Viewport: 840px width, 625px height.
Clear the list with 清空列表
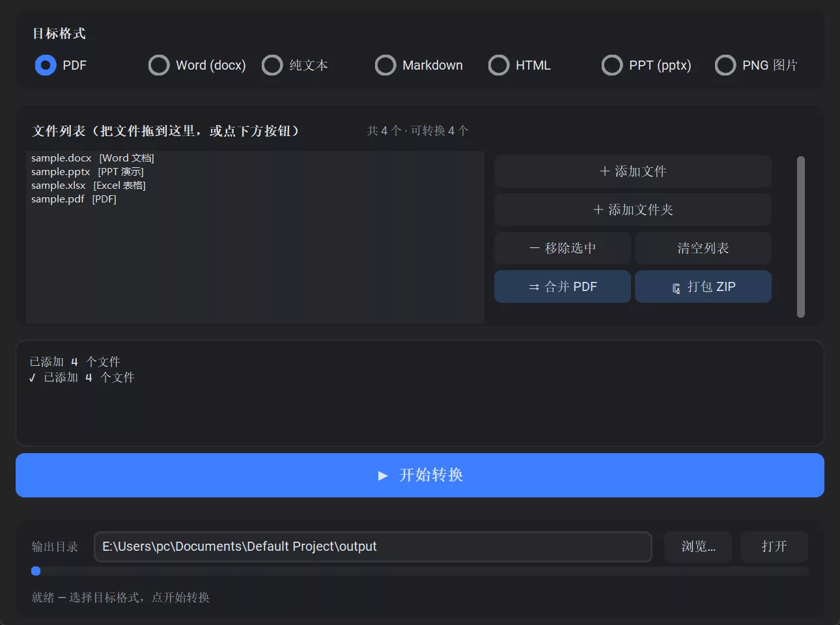coord(703,248)
